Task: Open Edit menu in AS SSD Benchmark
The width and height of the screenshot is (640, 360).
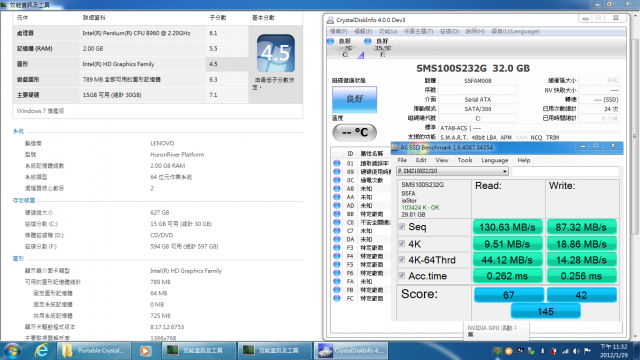Action: [421, 160]
